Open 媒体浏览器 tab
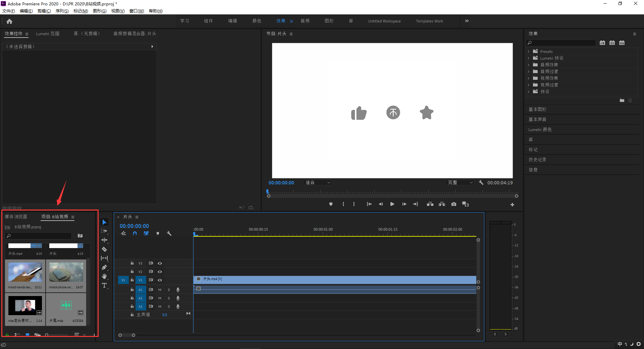Image resolution: width=644 pixels, height=349 pixels. click(16, 217)
